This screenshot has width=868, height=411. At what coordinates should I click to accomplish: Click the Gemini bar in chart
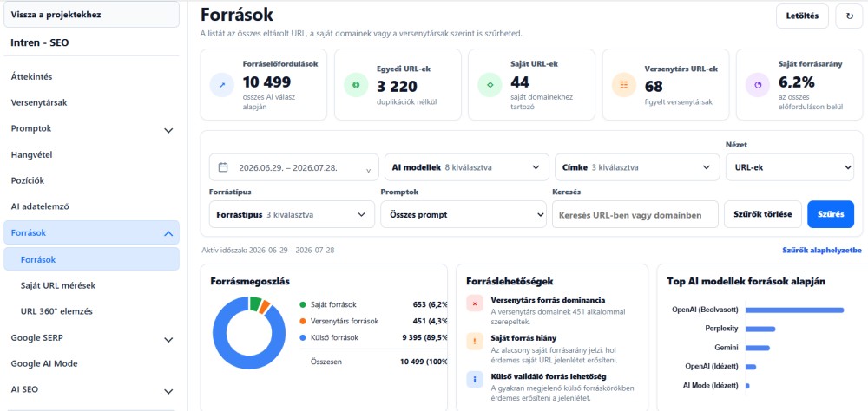(x=757, y=348)
